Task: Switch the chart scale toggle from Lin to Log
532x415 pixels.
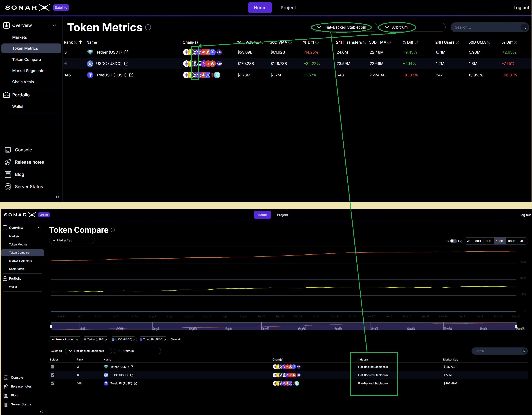Action: pyautogui.click(x=454, y=241)
